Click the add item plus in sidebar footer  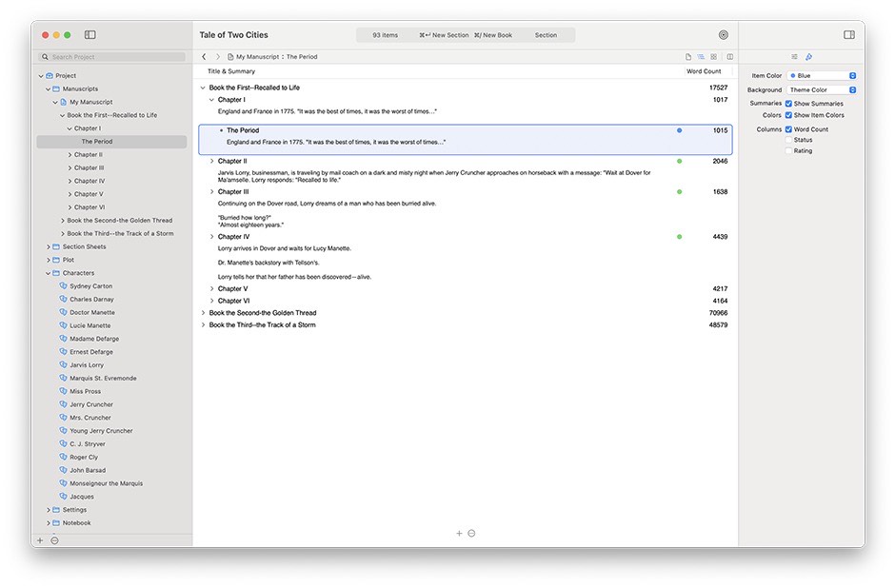coord(40,540)
